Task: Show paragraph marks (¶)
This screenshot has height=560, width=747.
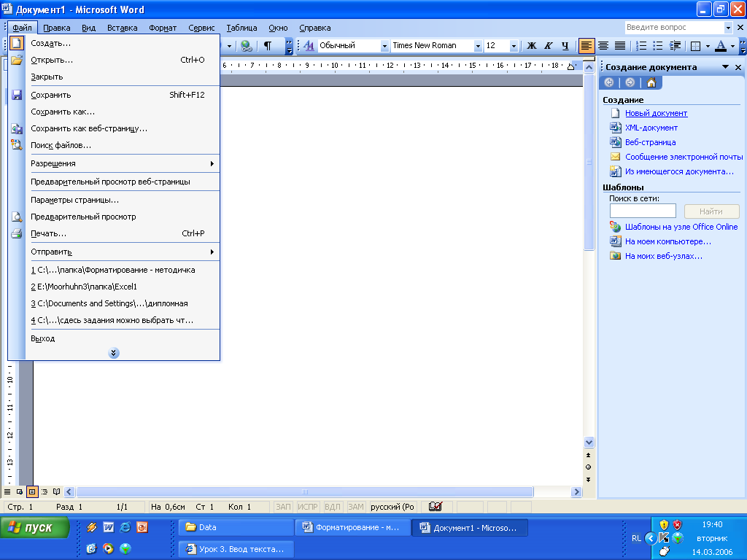Action: 268,46
